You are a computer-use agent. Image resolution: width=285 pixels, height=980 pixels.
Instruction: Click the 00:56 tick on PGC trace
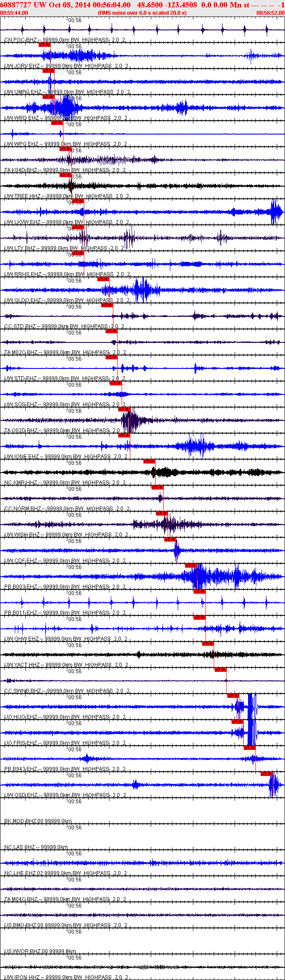pyautogui.click(x=75, y=20)
